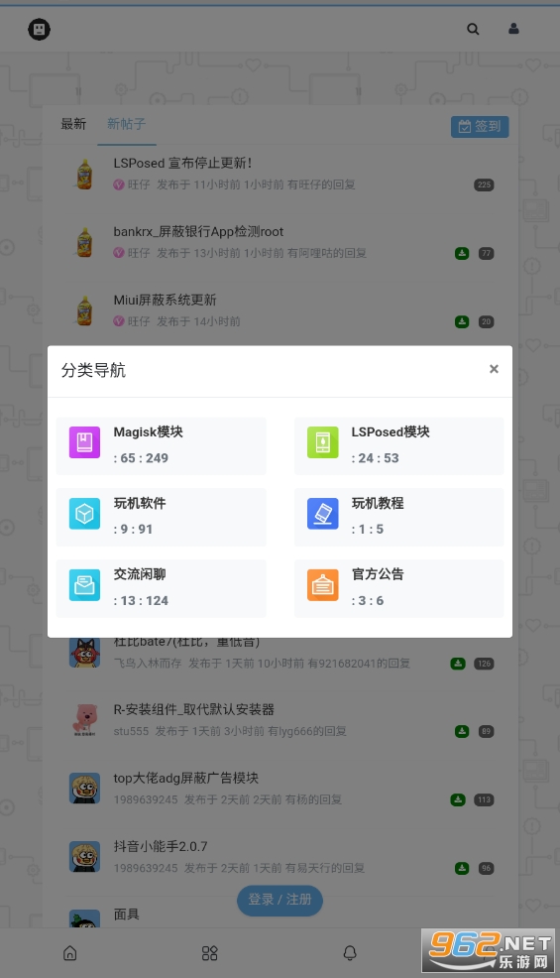The image size is (560, 978).
Task: Click 交流闲聊 count 13 : 124
Action: click(x=141, y=601)
